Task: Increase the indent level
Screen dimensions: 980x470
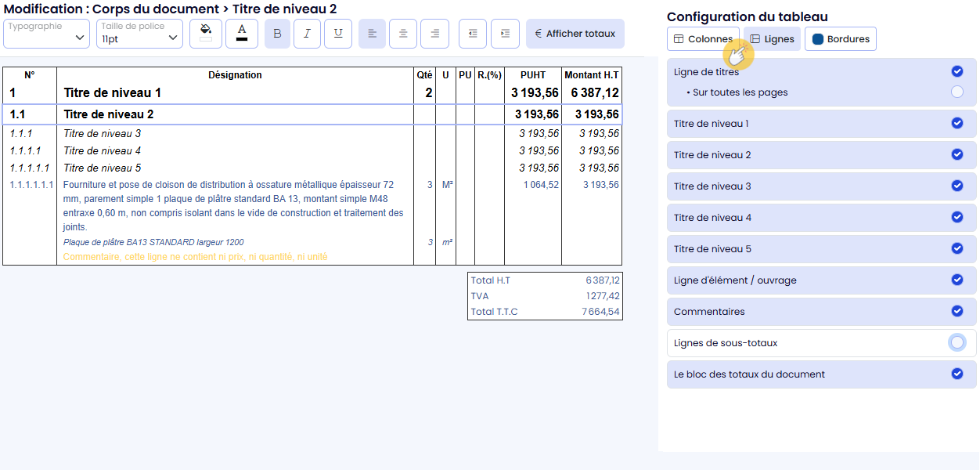Action: (x=505, y=34)
